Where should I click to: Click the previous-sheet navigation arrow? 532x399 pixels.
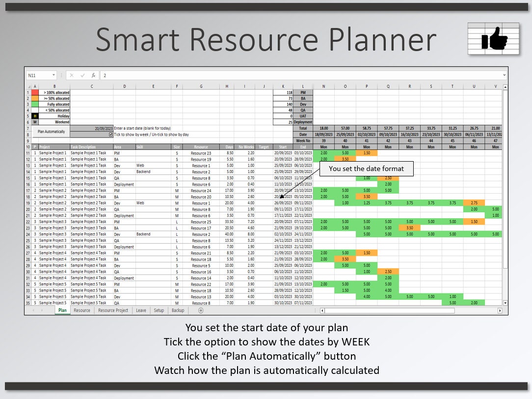(33, 311)
